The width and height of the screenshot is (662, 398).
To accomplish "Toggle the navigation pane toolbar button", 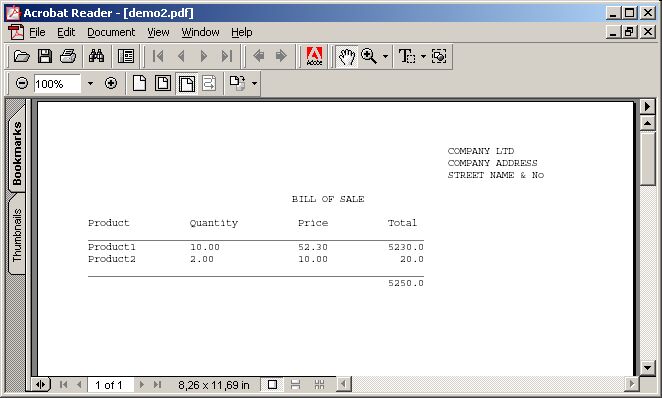I will 126,56.
